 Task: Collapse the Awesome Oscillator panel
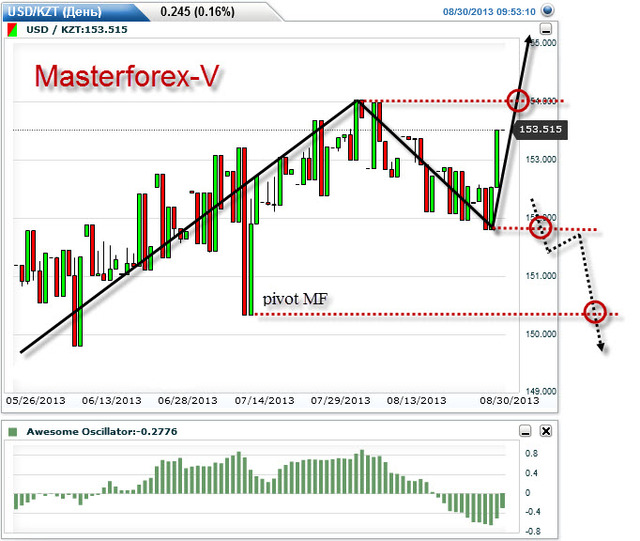(526, 431)
